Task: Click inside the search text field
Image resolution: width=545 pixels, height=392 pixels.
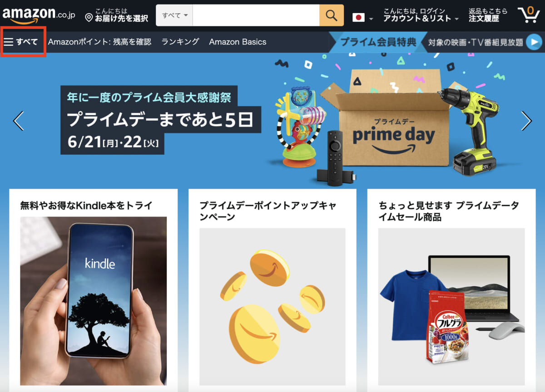Action: tap(256, 15)
